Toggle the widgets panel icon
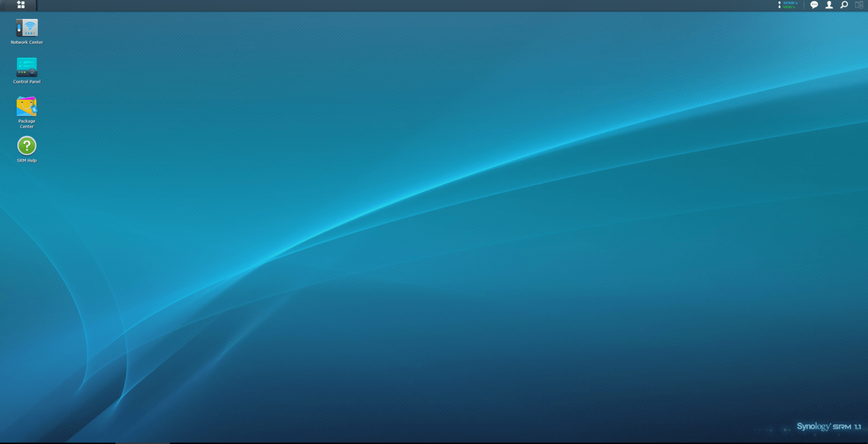 [x=859, y=5]
